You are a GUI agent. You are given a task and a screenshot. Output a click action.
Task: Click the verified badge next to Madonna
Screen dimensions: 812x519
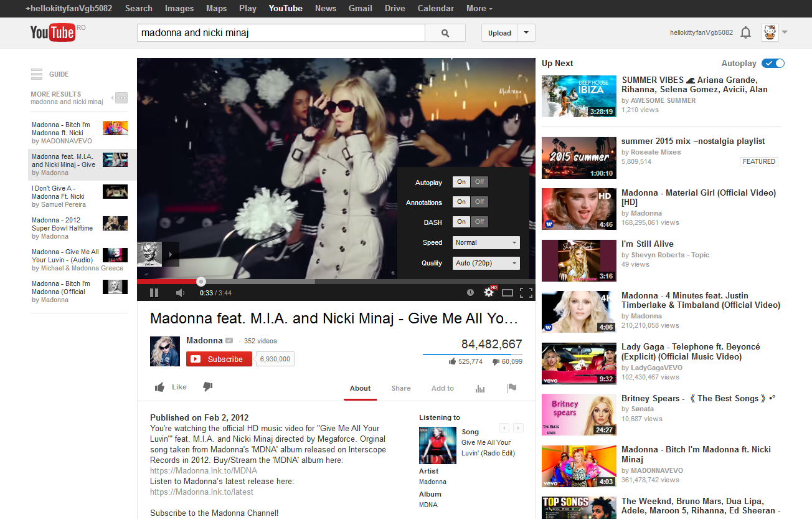pyautogui.click(x=229, y=341)
